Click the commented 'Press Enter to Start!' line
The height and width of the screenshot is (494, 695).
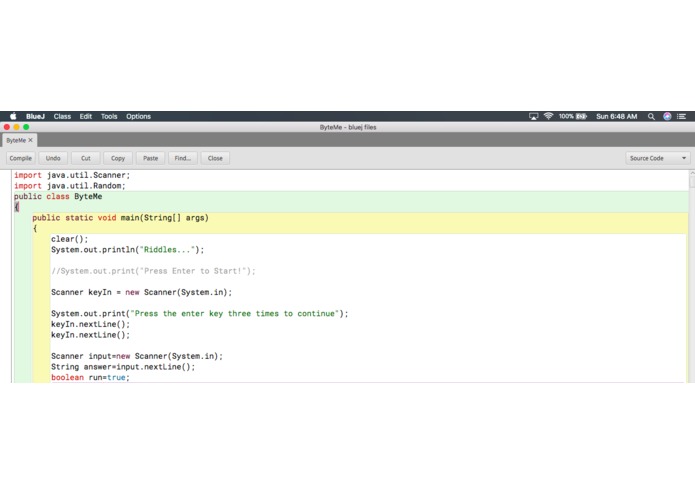(153, 271)
